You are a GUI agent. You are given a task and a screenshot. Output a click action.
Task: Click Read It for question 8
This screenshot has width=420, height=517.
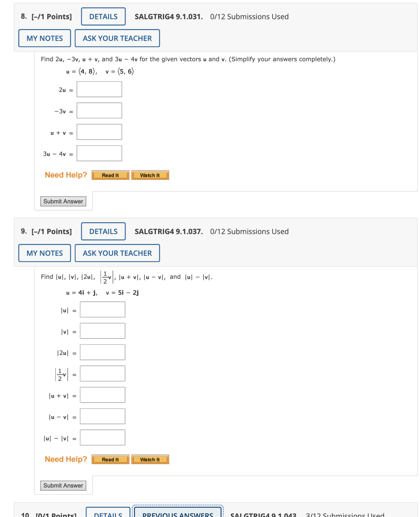[110, 175]
